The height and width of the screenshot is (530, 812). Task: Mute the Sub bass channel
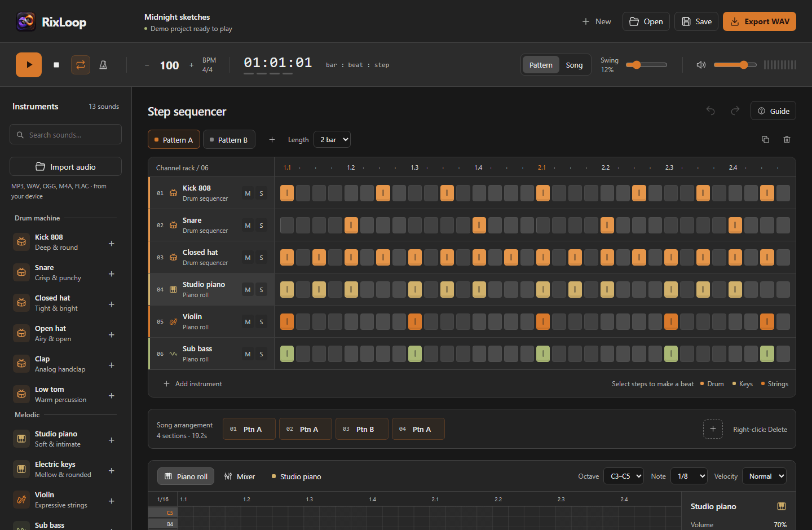click(x=248, y=354)
